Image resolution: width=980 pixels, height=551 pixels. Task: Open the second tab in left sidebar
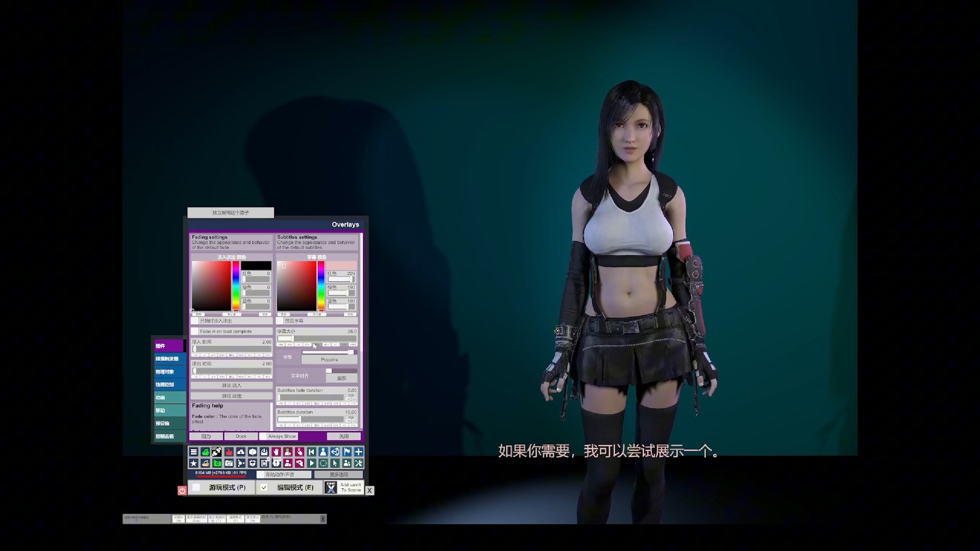point(169,359)
